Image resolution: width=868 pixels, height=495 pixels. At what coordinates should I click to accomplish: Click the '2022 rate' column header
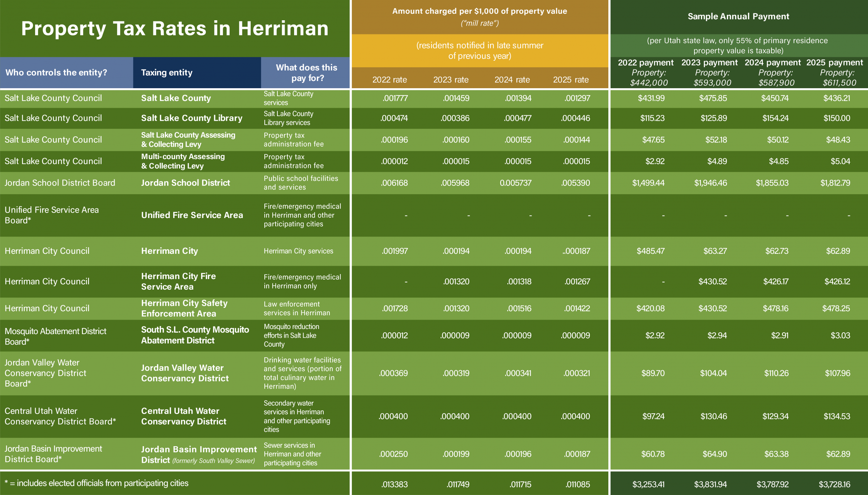tap(390, 80)
